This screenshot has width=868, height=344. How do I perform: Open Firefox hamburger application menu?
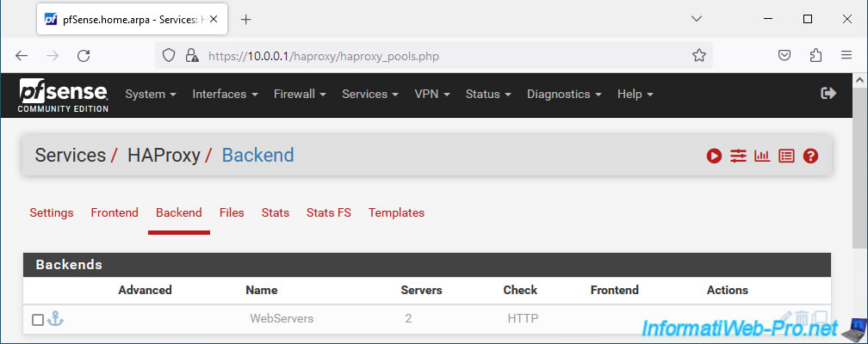coord(846,55)
